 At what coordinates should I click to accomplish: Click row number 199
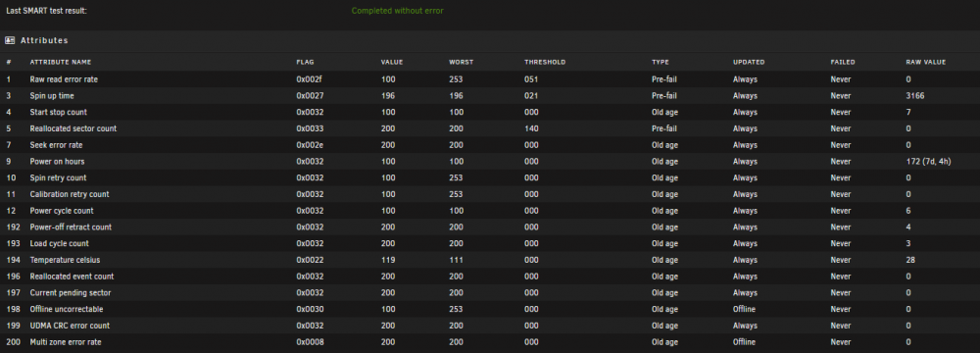point(12,326)
